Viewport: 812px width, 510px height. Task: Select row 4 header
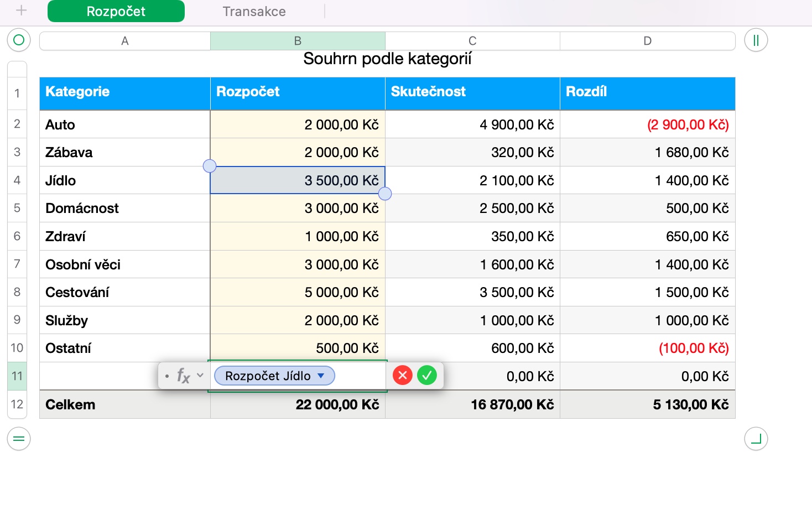coord(17,180)
